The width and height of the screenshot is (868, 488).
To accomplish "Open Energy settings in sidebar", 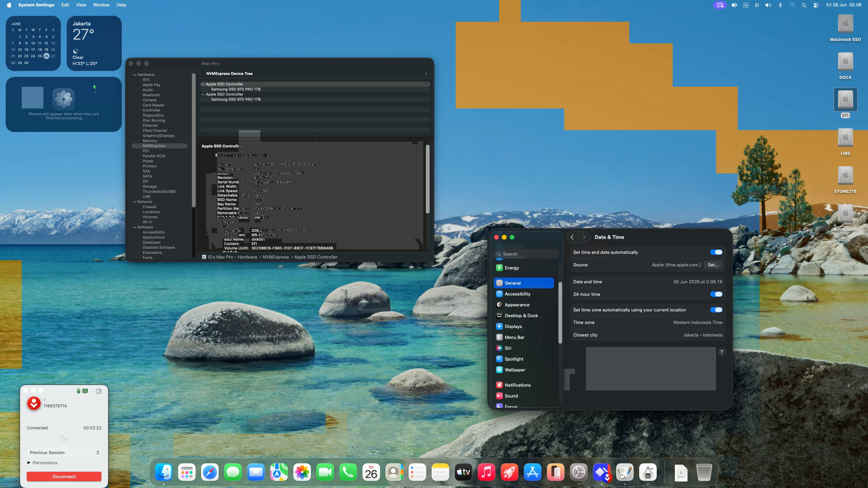I will click(524, 268).
